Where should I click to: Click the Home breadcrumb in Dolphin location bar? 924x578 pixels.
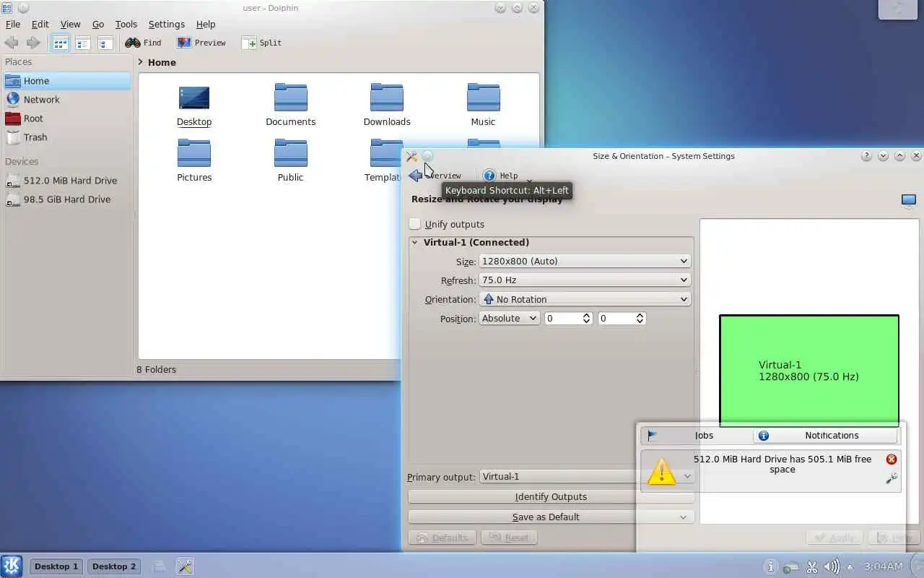point(162,63)
